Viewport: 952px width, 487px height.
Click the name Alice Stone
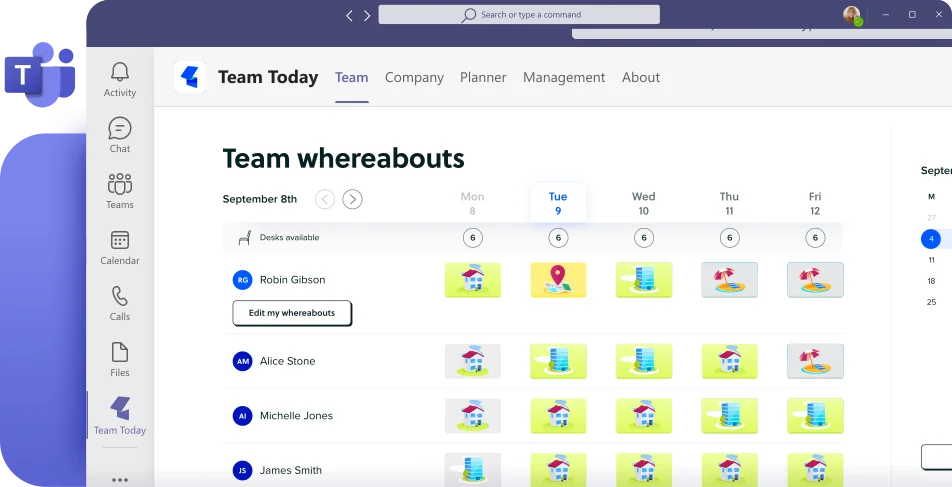[288, 361]
